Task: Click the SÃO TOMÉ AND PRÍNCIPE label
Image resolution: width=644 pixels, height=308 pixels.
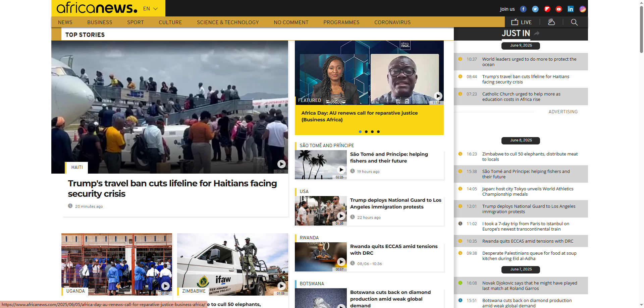Action: 327,145
